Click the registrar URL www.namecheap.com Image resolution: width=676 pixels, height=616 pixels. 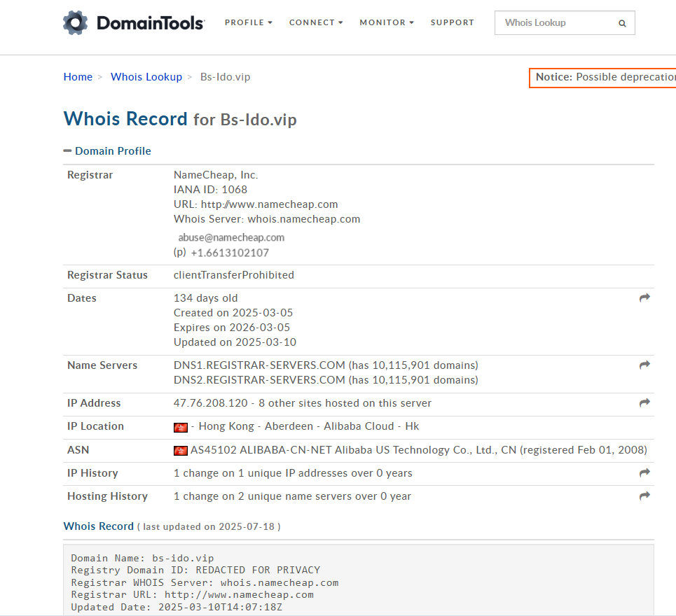(x=270, y=204)
